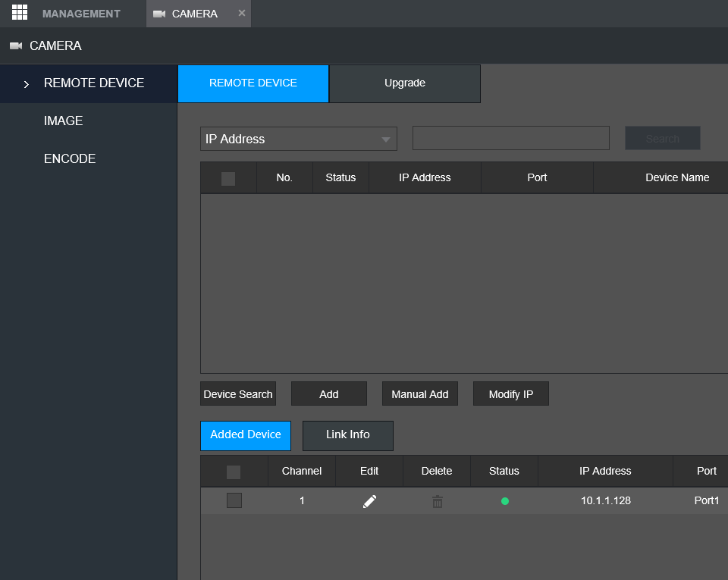728x580 pixels.
Task: Click the camera icon beside the CAMERA heading
Action: pyautogui.click(x=16, y=46)
